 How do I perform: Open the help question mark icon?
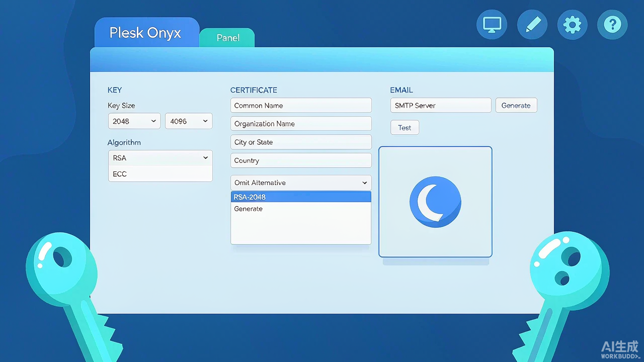click(612, 24)
